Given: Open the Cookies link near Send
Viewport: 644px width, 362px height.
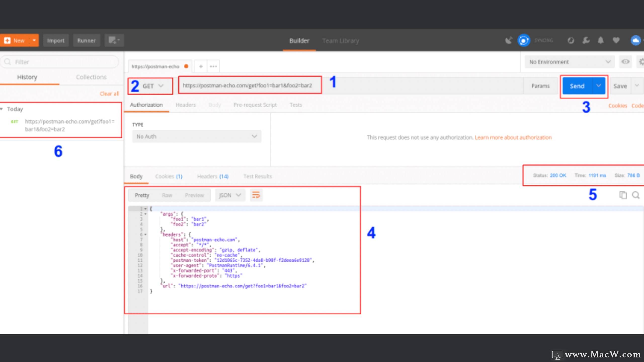Looking at the screenshot, I should point(618,105).
